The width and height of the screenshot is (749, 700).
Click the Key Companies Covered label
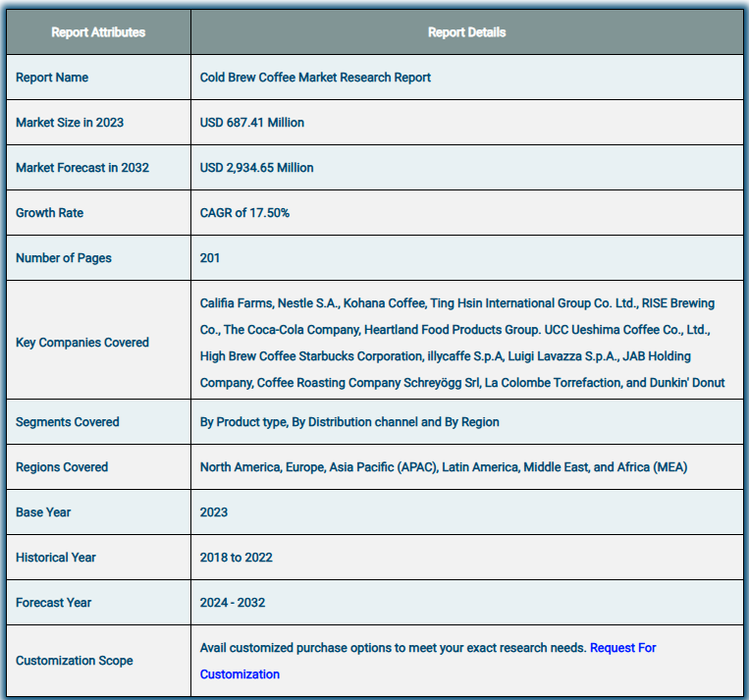tap(82, 343)
